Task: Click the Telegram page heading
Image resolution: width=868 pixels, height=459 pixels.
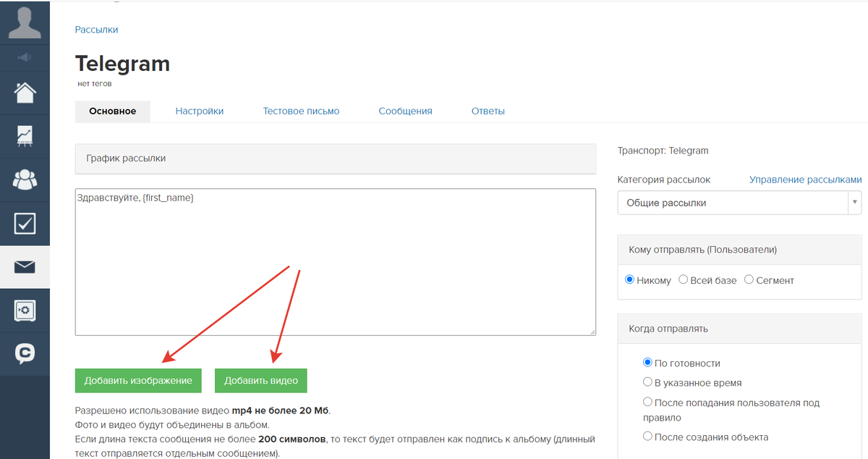Action: tap(122, 64)
